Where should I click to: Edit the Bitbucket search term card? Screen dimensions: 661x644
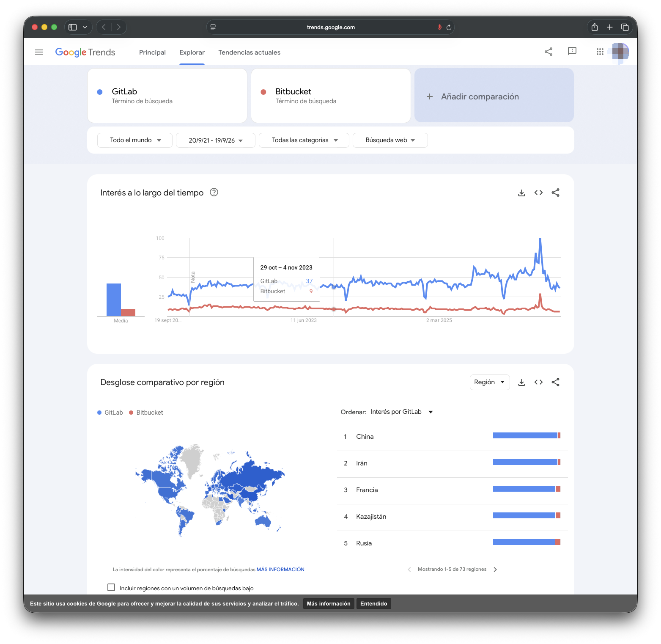point(331,96)
